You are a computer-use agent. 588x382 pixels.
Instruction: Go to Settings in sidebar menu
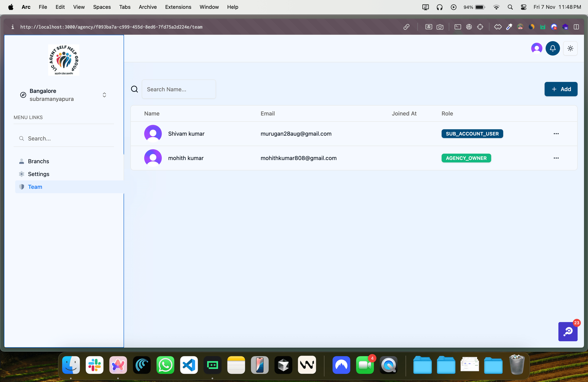39,174
